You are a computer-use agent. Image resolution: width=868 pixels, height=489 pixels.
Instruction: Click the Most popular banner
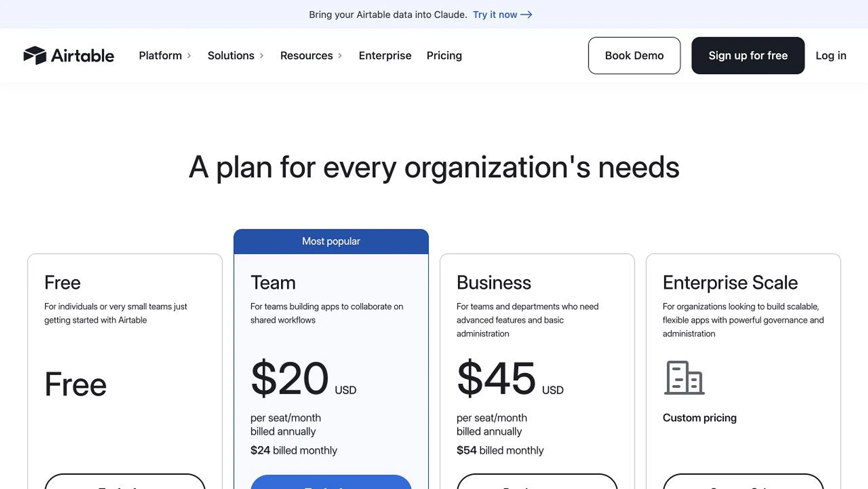(x=331, y=242)
